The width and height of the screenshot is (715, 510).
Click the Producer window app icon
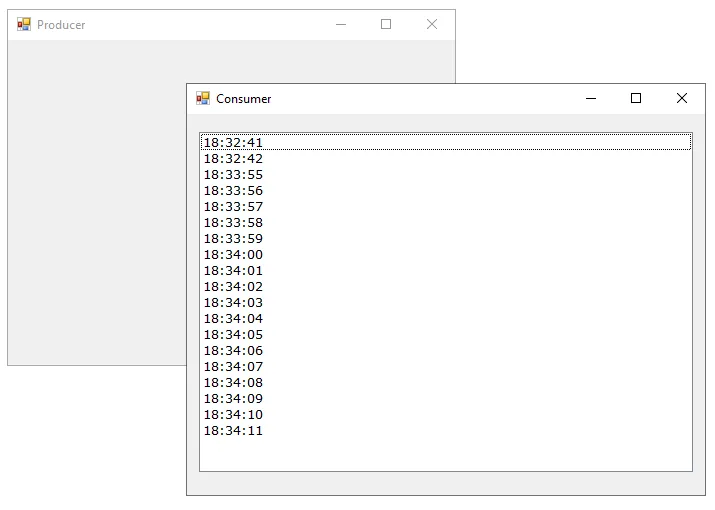tap(24, 25)
